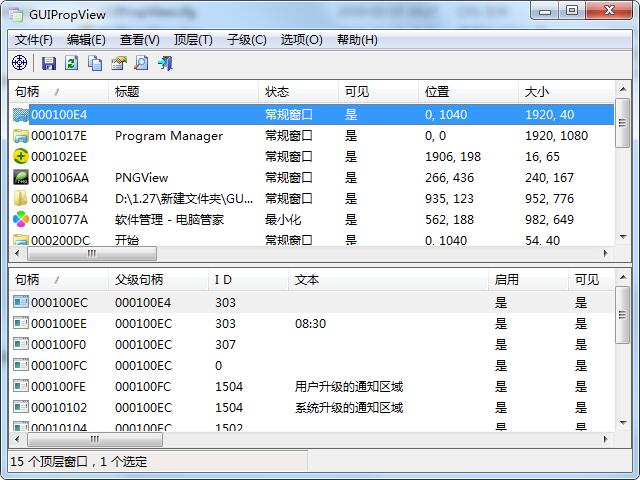640x480 pixels.
Task: Click top pane vertical scrollbar thumb
Action: click(x=623, y=122)
